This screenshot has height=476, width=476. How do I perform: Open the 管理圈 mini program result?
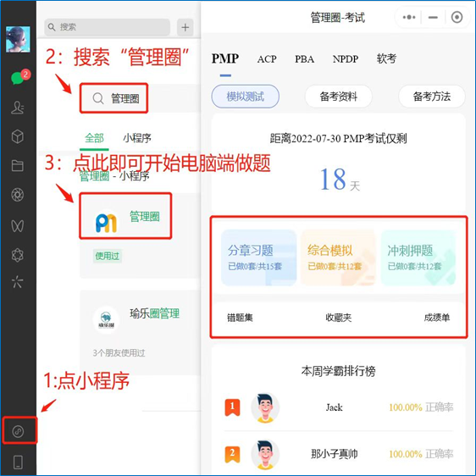tap(125, 216)
